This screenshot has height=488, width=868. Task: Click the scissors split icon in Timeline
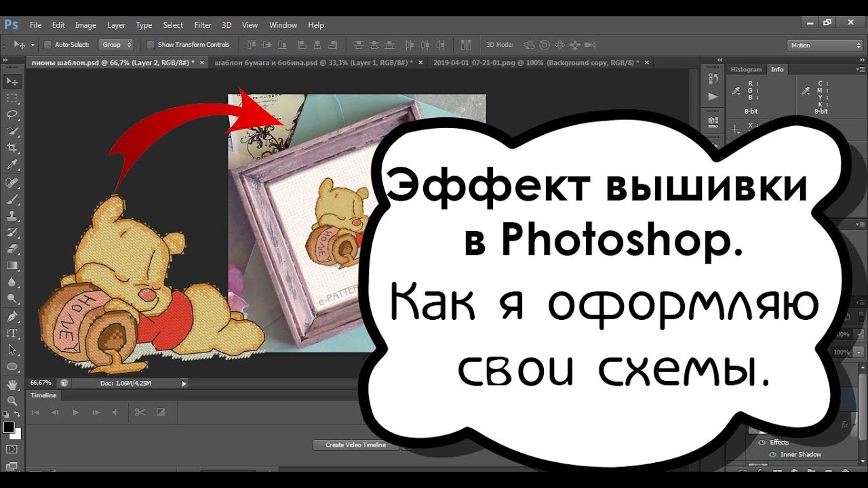tap(140, 412)
